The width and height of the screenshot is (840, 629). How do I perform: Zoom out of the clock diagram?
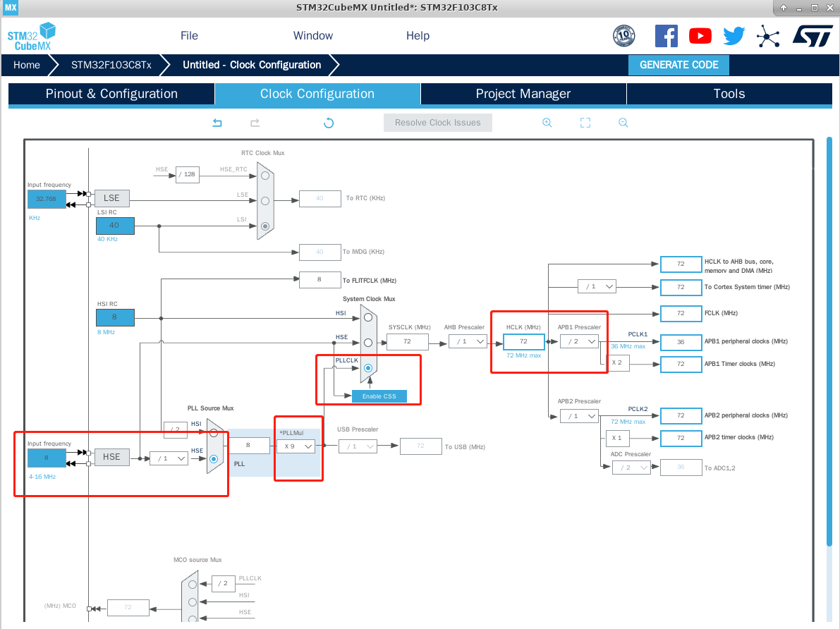[623, 123]
